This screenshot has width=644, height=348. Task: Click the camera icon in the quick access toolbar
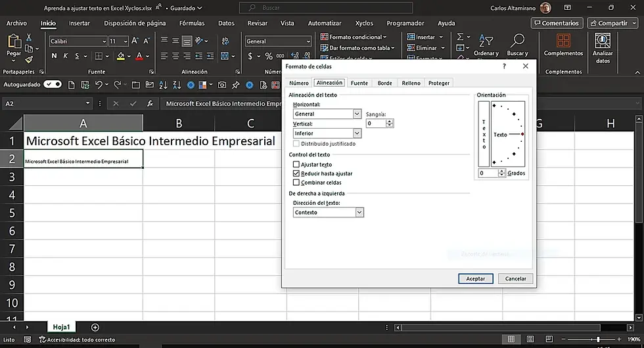pyautogui.click(x=222, y=85)
